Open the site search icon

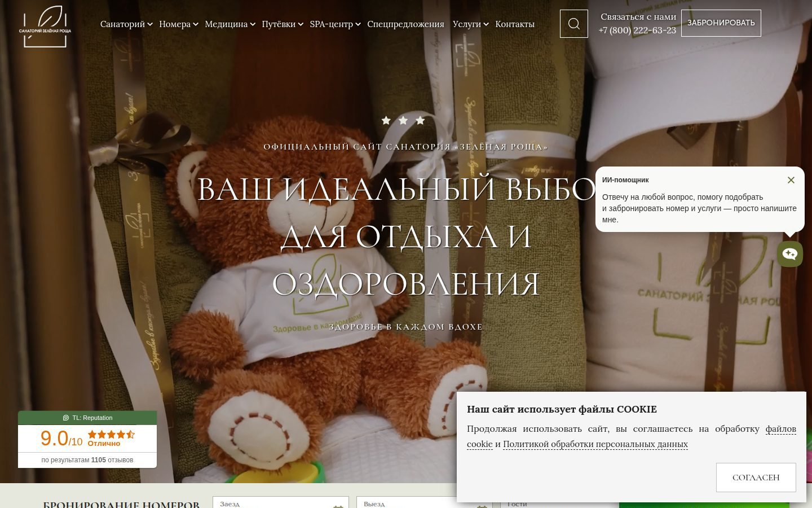[573, 24]
